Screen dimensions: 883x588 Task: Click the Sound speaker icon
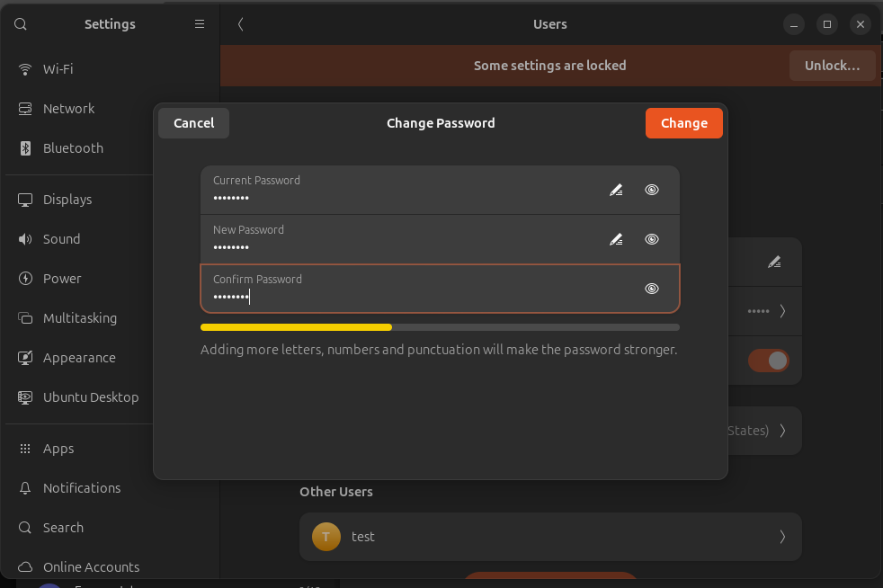(25, 239)
